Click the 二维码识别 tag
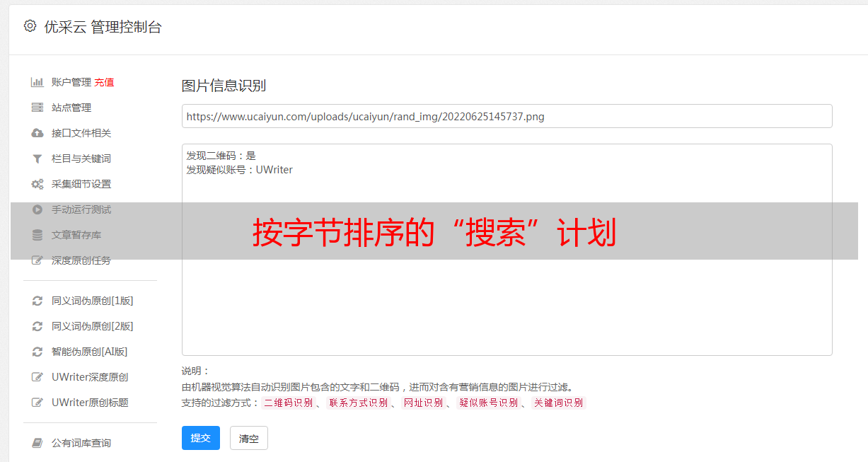This screenshot has width=868, height=462. tap(288, 403)
